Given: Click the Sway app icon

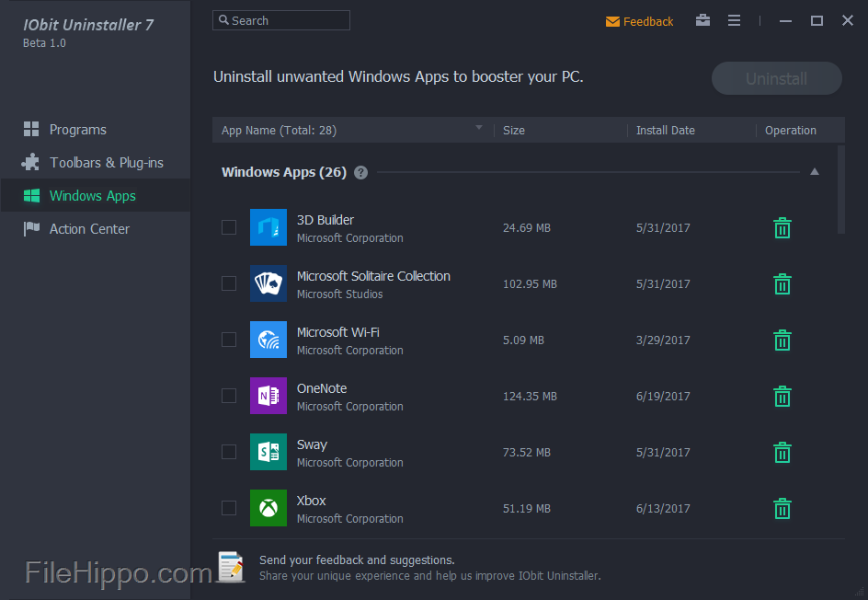Looking at the screenshot, I should tap(268, 452).
